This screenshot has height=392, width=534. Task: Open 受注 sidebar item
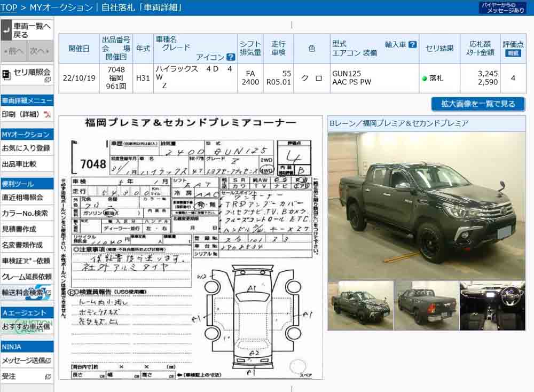coord(27,377)
